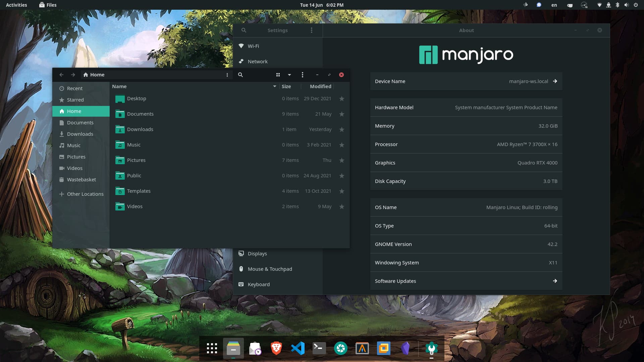Show applications grid in the dock
Image resolution: width=644 pixels, height=362 pixels.
(x=212, y=348)
